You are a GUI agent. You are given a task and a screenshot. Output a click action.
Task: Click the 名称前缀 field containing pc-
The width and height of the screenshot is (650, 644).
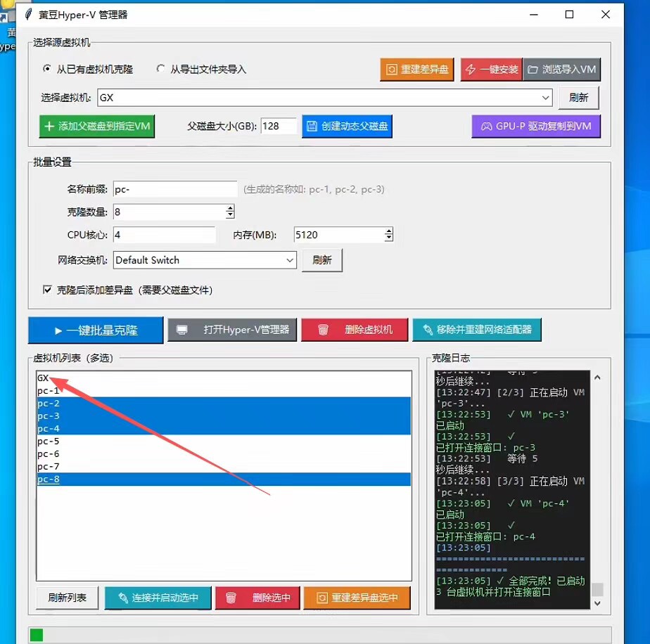click(175, 189)
